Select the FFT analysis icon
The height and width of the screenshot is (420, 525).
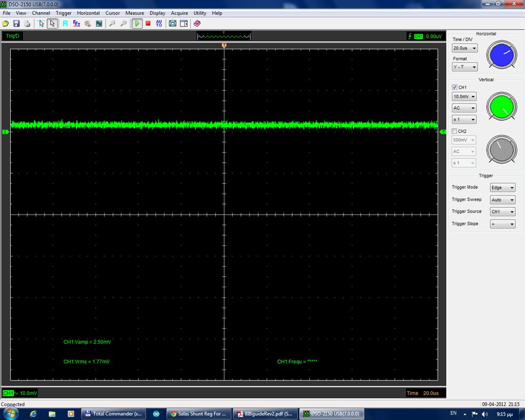tap(76, 24)
